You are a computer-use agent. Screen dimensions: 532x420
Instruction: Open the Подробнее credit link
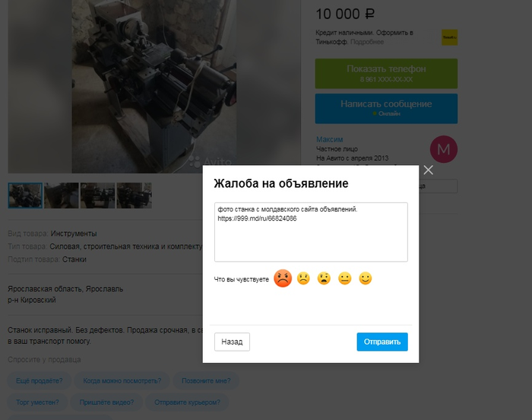pos(367,42)
